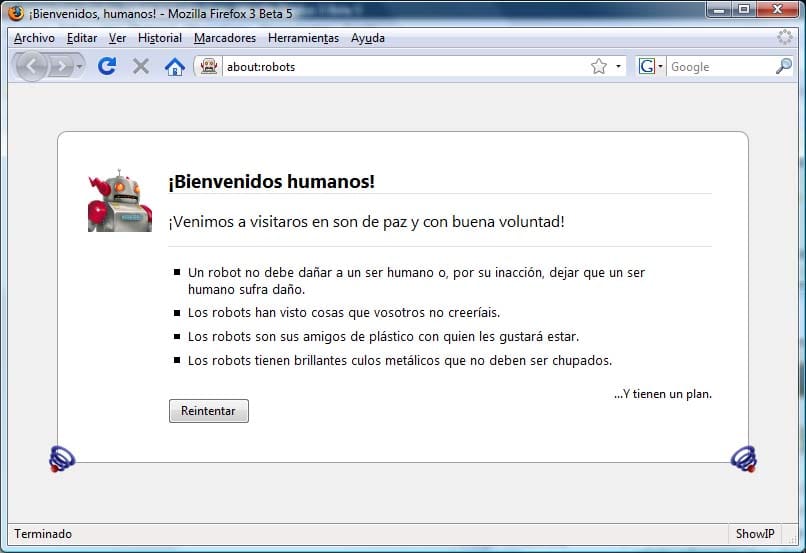Click the search magnifying glass icon
The image size is (806, 553).
783,66
